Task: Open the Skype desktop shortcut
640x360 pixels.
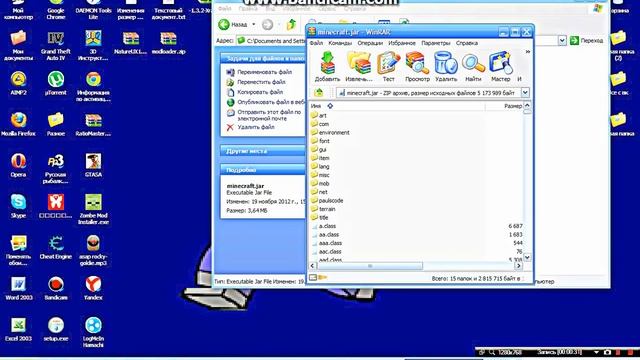Action: pos(18,206)
